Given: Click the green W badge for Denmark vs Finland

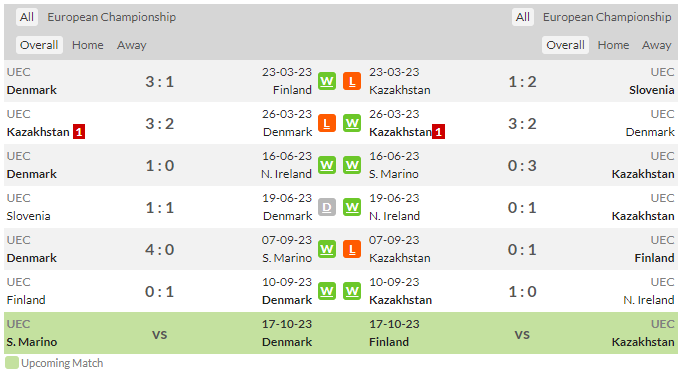Looking at the screenshot, I should click(327, 81).
